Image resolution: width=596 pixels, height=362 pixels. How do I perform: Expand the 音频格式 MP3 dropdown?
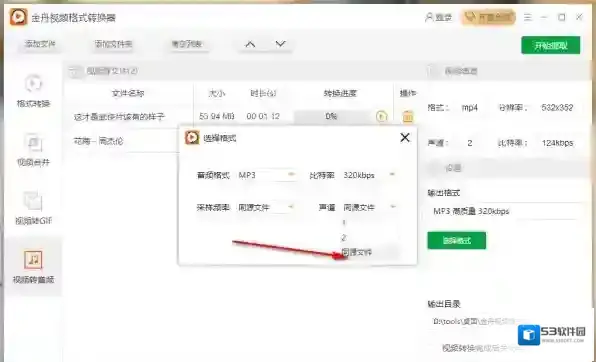266,175
